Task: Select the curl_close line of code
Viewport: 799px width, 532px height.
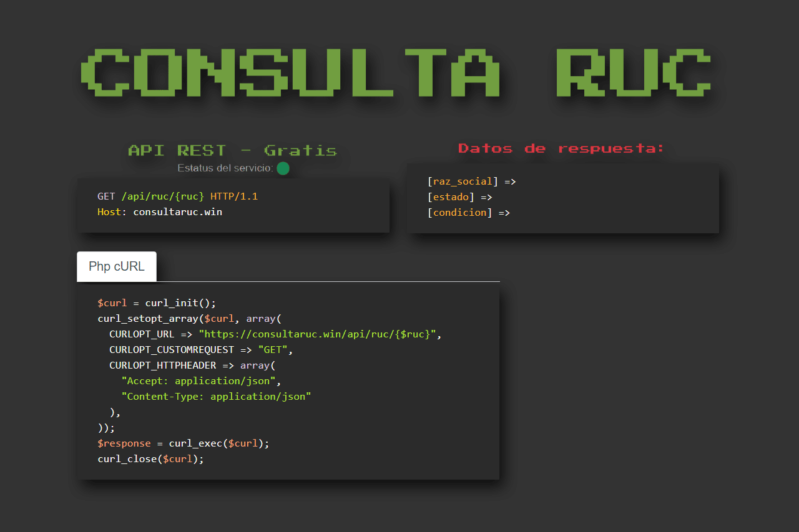Action: coord(150,458)
